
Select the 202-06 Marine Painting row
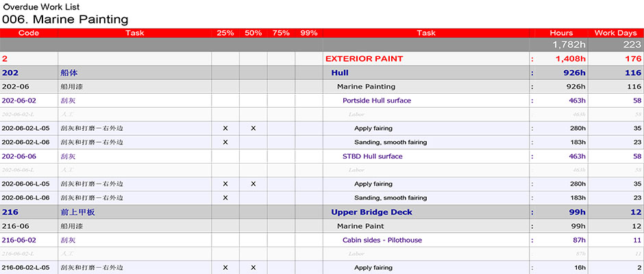pyautogui.click(x=322, y=87)
